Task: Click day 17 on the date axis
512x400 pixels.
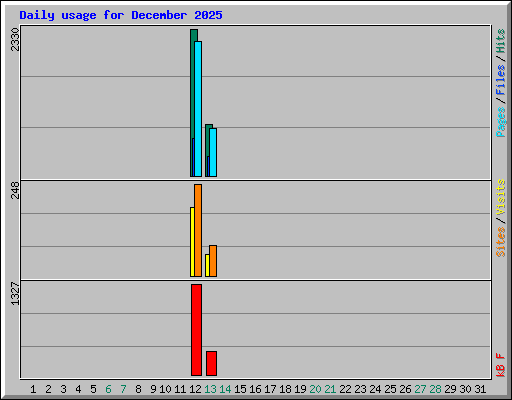Action: 270,389
